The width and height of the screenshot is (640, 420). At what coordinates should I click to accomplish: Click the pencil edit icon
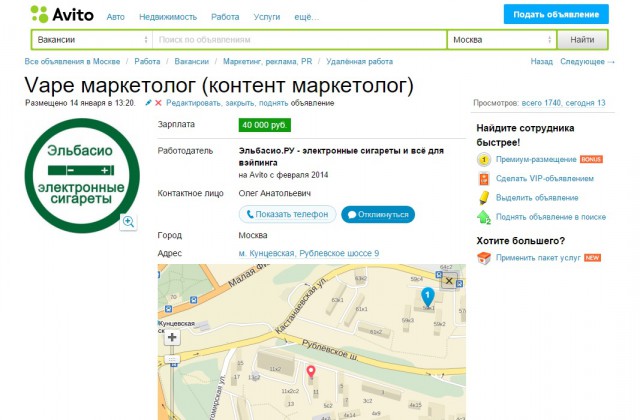[148, 103]
